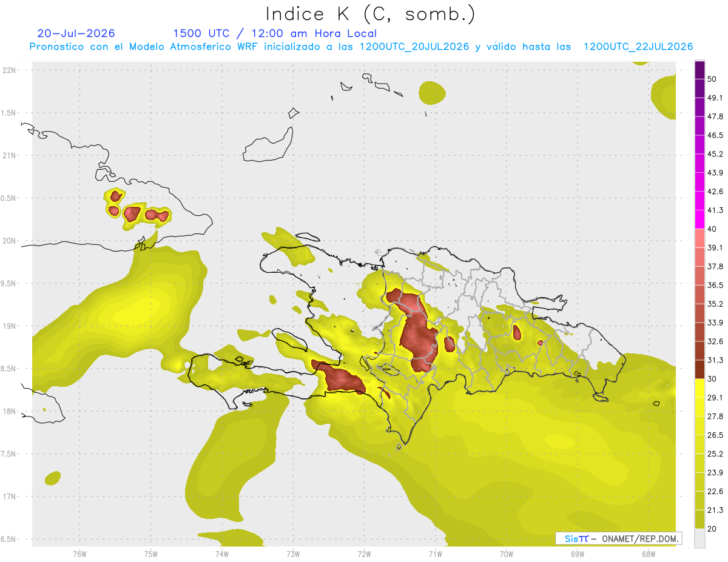Click the "69W" longitude label

coord(578,554)
